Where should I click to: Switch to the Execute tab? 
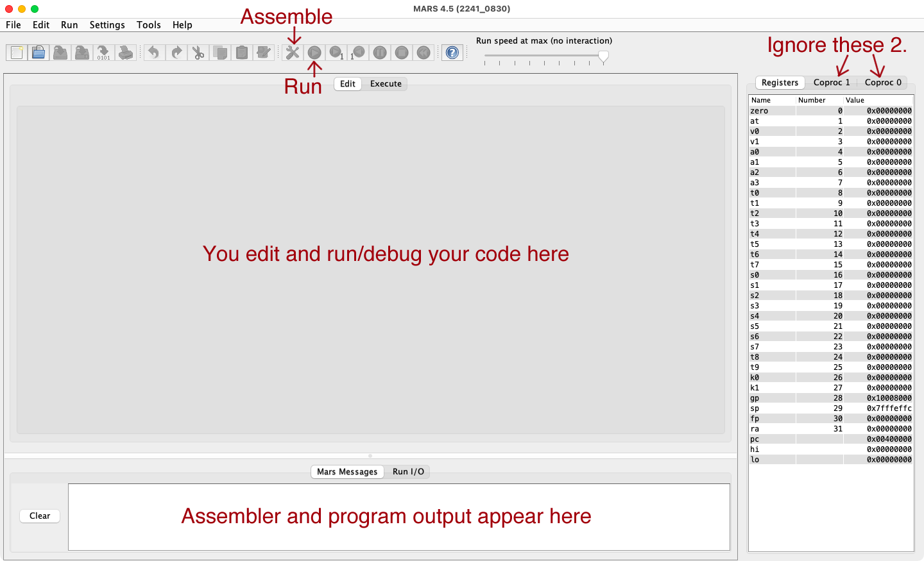386,84
